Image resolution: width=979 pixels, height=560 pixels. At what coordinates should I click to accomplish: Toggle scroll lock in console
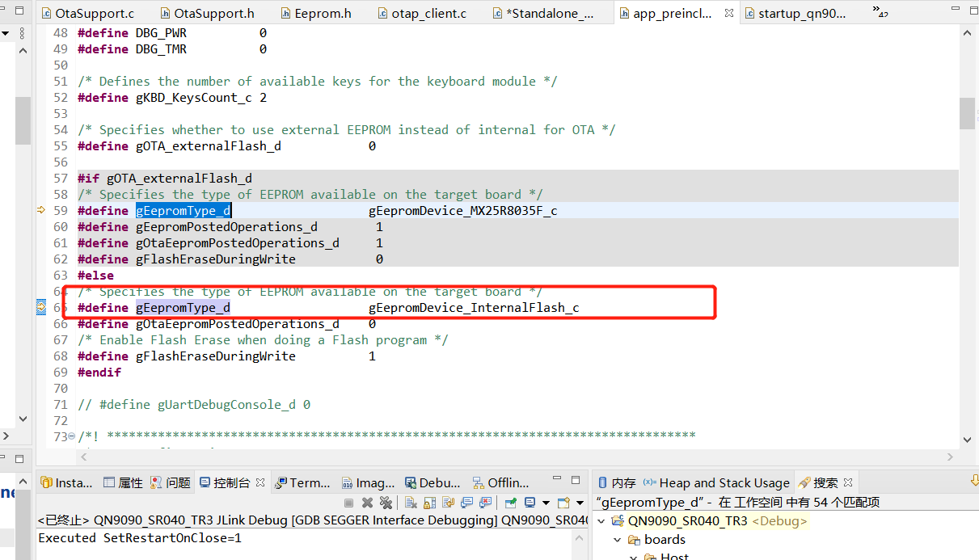point(428,503)
